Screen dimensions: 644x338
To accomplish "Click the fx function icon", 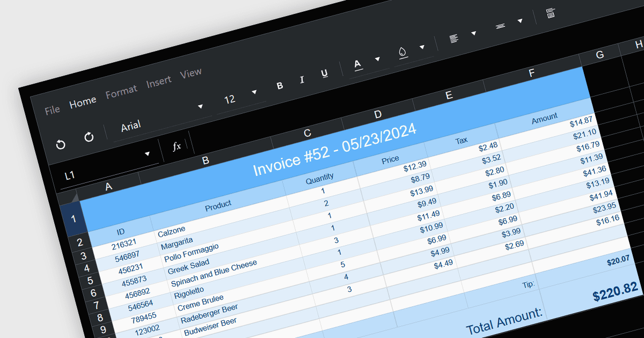I will (177, 146).
